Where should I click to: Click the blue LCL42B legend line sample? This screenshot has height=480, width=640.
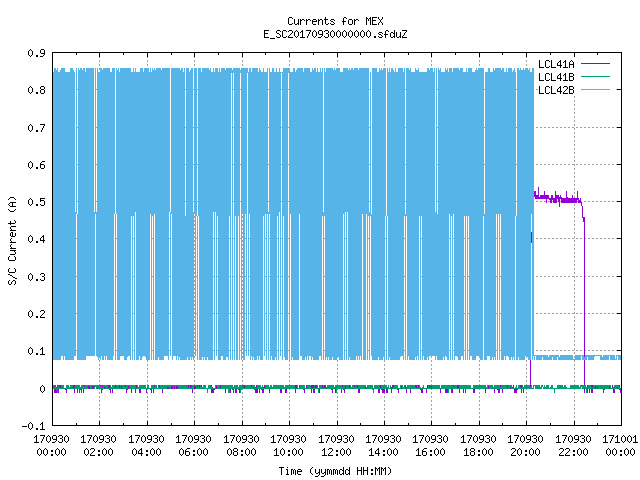595,90
